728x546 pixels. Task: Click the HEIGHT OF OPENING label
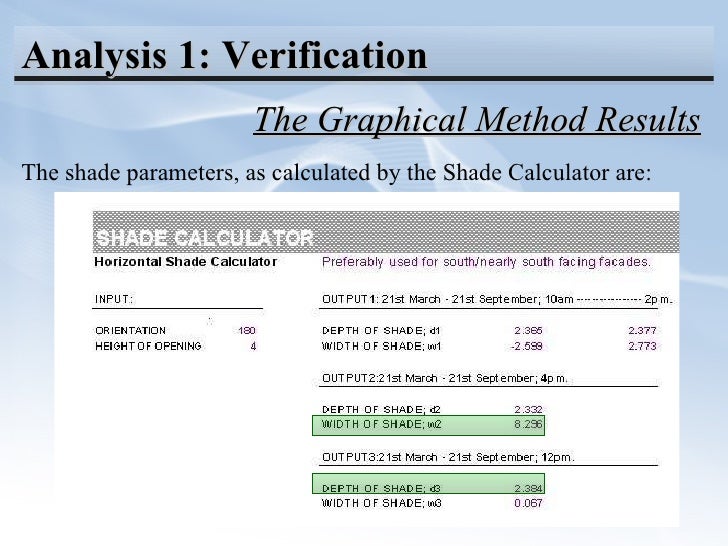tap(148, 346)
